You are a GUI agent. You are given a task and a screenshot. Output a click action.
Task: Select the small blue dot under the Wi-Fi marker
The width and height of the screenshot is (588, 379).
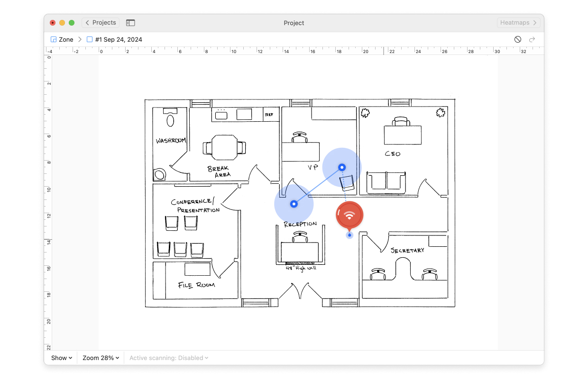(x=349, y=235)
